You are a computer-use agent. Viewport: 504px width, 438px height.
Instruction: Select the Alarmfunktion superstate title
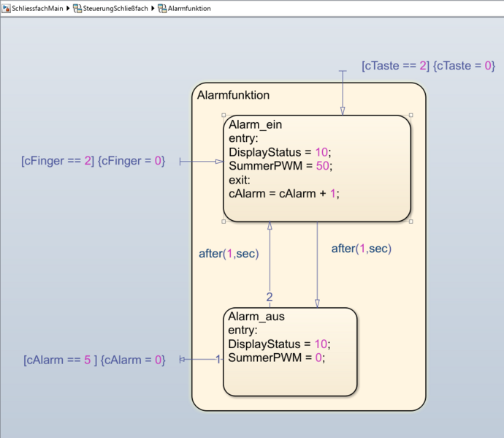233,95
